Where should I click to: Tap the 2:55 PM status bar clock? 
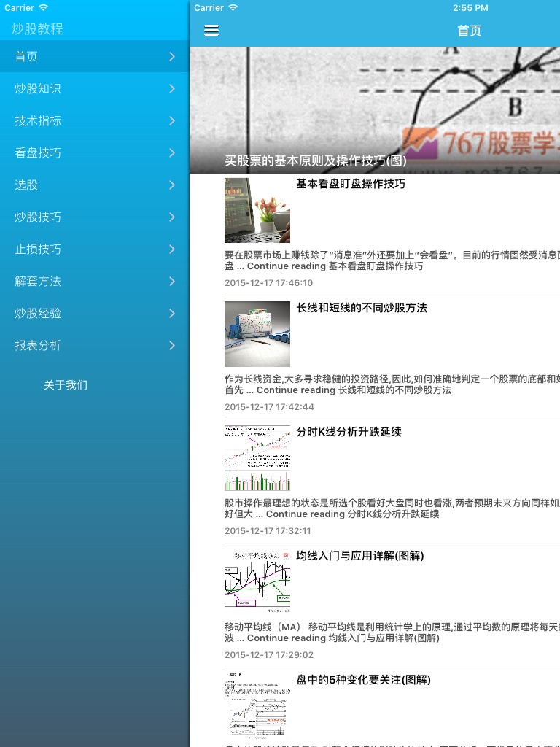point(470,8)
